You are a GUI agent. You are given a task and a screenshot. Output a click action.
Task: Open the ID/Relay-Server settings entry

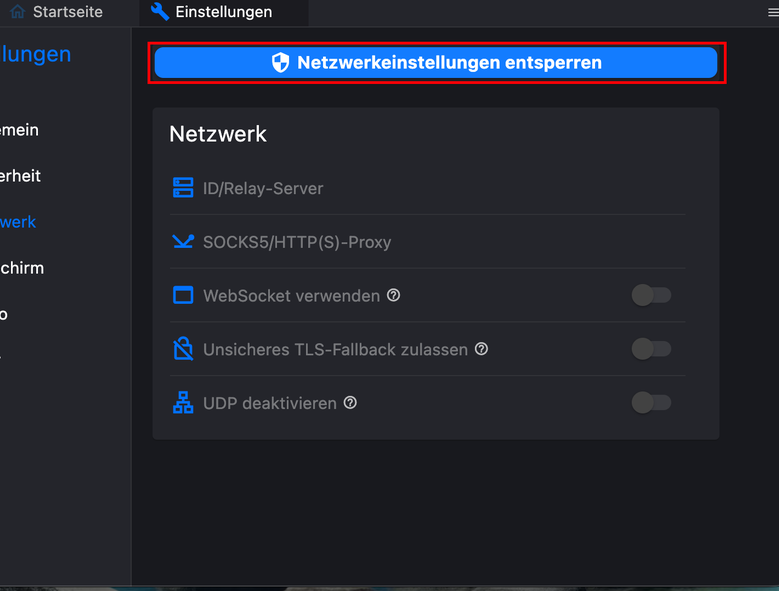pyautogui.click(x=428, y=188)
